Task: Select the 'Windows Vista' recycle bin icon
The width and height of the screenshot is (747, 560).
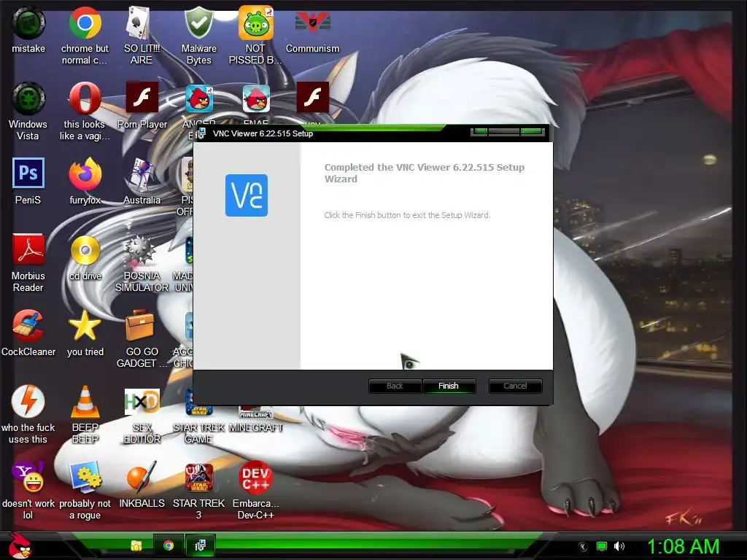Action: [x=28, y=98]
